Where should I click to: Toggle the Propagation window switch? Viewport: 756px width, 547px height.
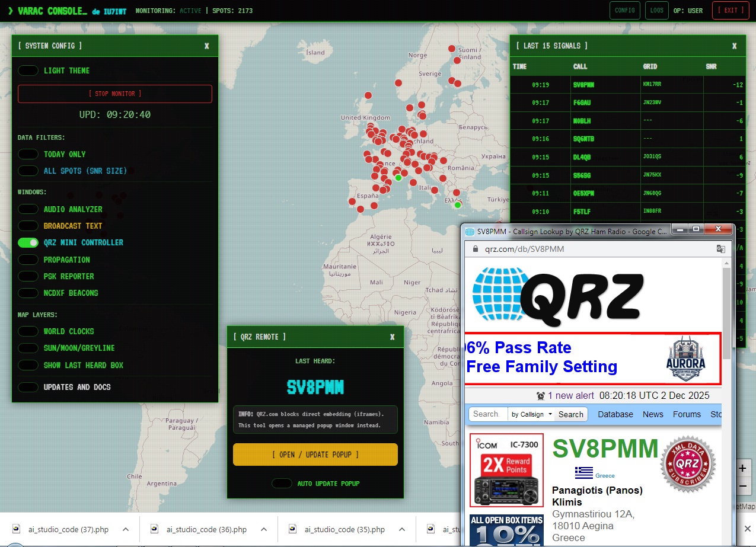coord(28,260)
